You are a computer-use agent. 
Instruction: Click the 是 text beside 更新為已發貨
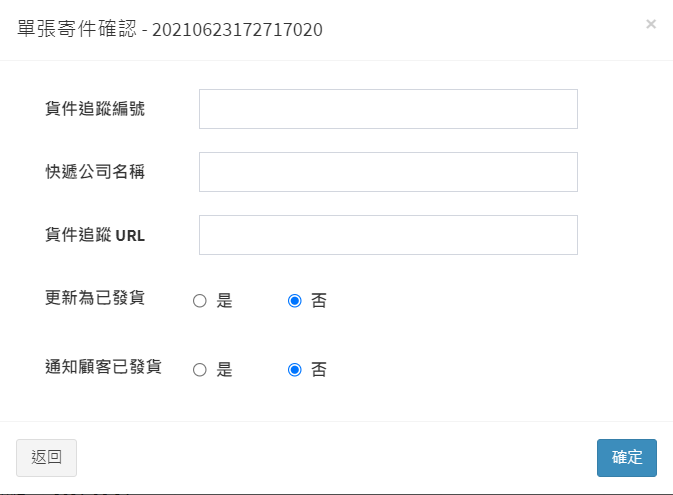point(224,301)
